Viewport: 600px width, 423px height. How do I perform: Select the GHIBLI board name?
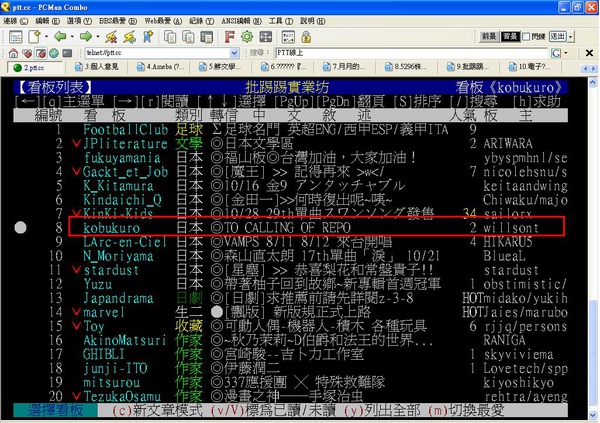[x=104, y=354]
